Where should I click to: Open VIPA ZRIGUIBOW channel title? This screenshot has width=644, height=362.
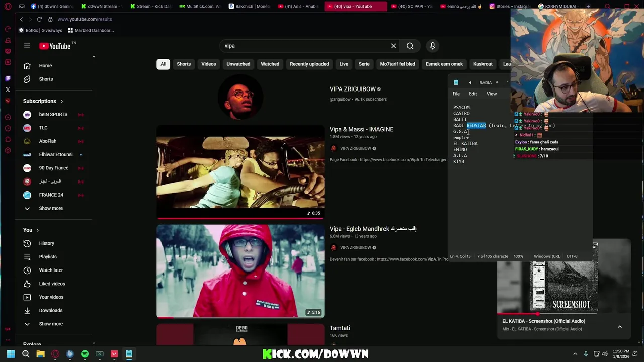353,89
